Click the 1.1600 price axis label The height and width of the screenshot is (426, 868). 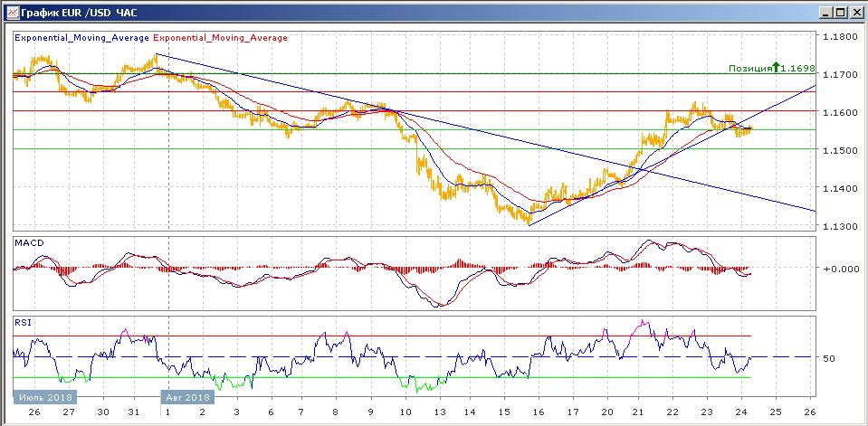tap(838, 112)
